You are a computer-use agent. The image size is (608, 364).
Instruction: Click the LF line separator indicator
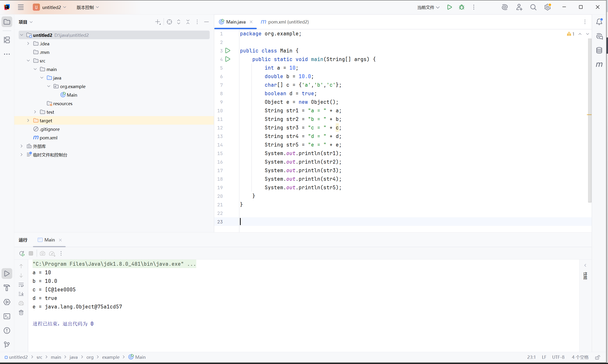point(544,357)
